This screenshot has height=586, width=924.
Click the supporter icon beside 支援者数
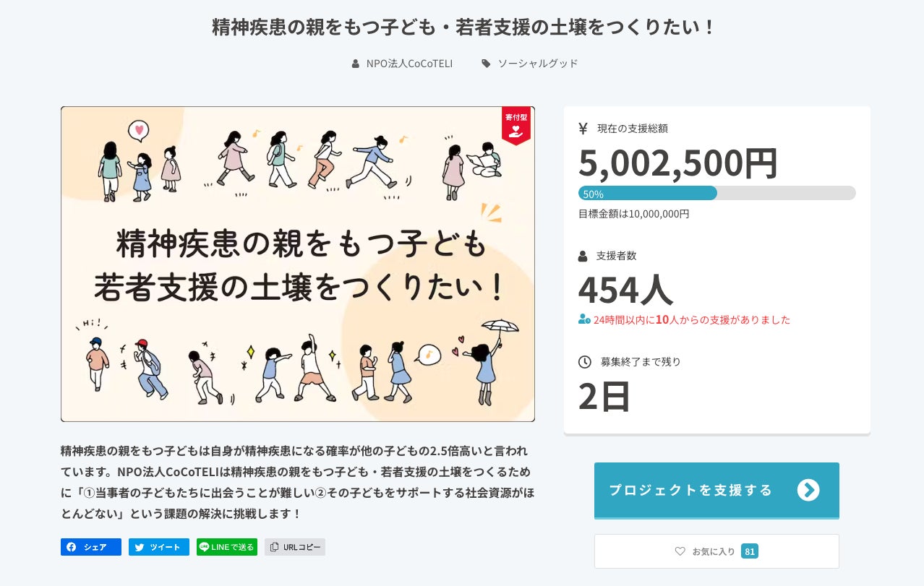point(583,257)
